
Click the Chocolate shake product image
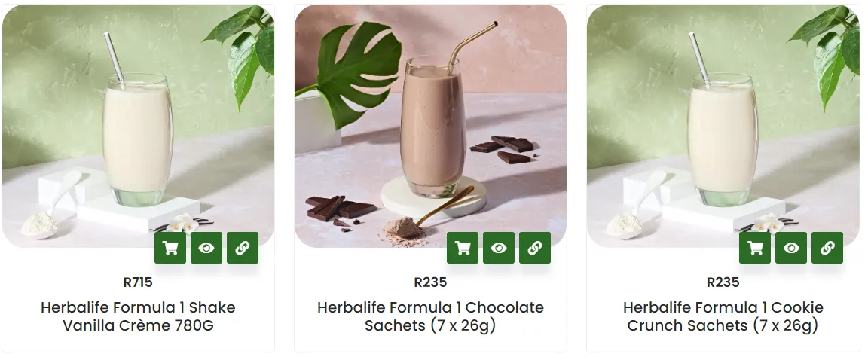pyautogui.click(x=430, y=126)
